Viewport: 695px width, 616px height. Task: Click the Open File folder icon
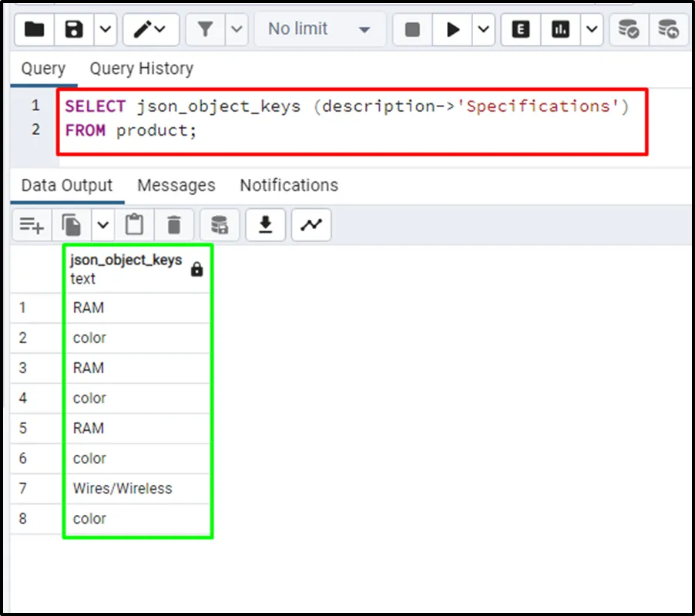point(35,29)
